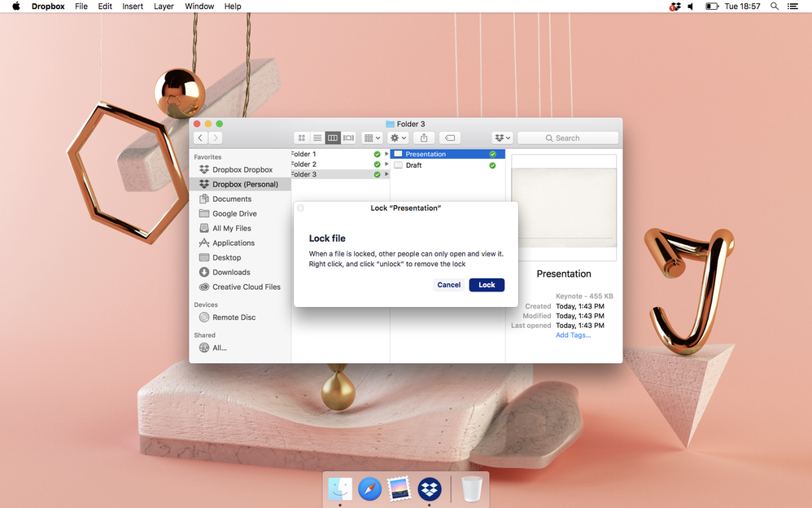This screenshot has height=508, width=812.
Task: Open the Arrange items dropdown
Action: coord(372,138)
